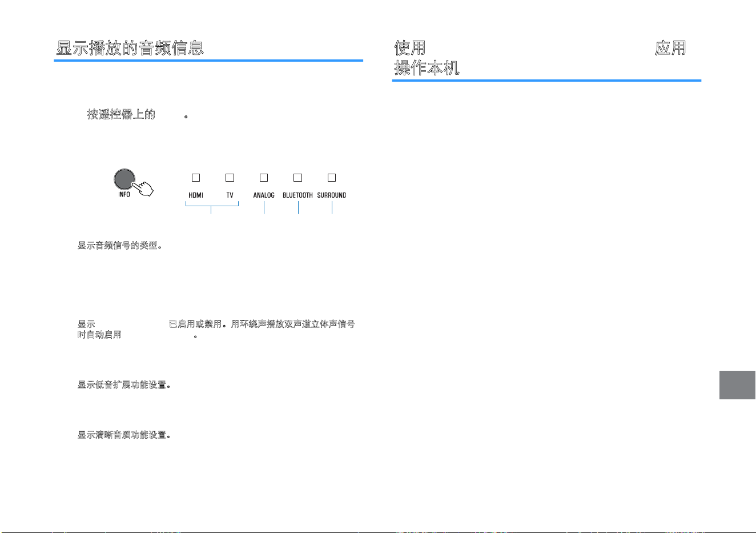Click the heading 显示播放的音频信息
The height and width of the screenshot is (533, 756).
(x=130, y=48)
